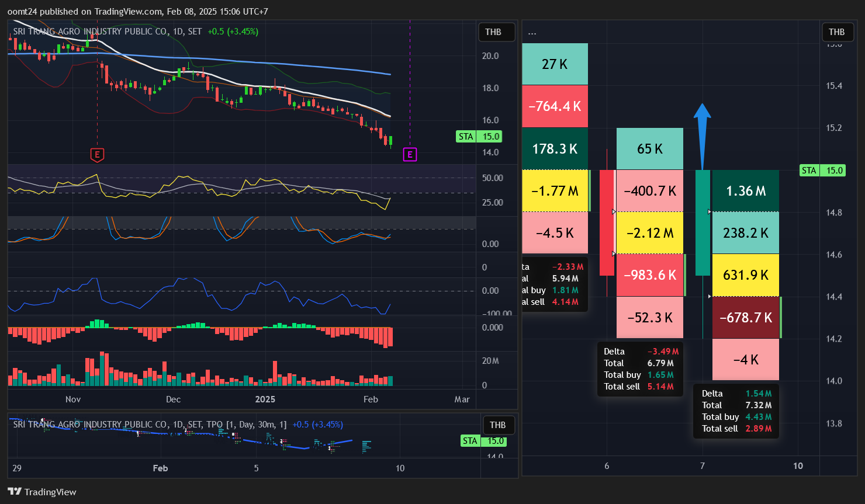Click the yellow footprint cell −2.12 M

coord(650,233)
